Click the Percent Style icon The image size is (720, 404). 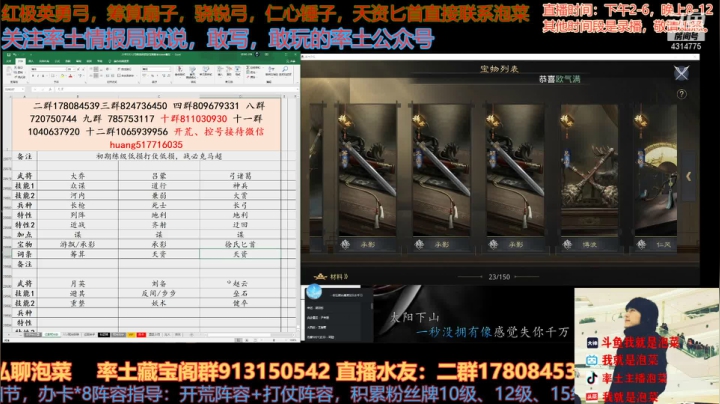[x=152, y=76]
